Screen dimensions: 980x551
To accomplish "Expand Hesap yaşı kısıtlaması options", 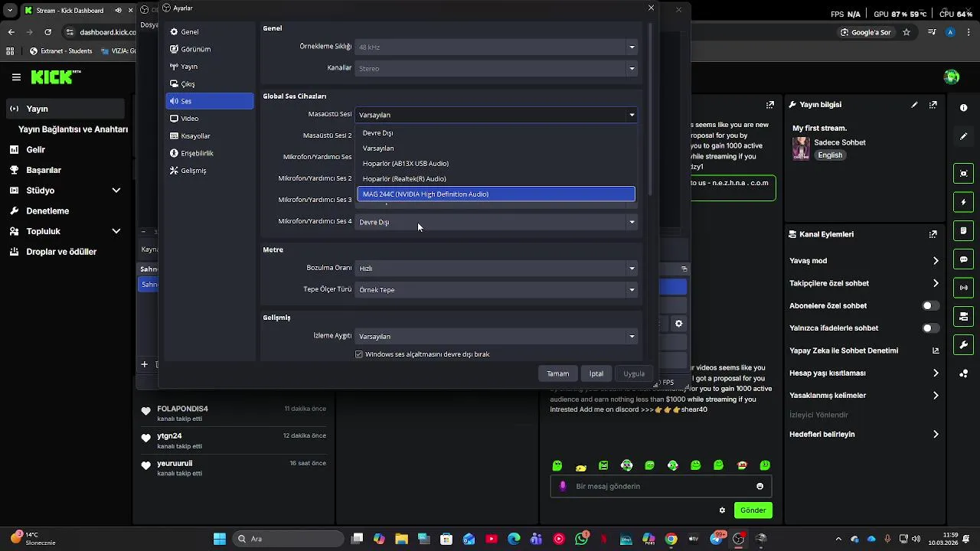I will [936, 373].
